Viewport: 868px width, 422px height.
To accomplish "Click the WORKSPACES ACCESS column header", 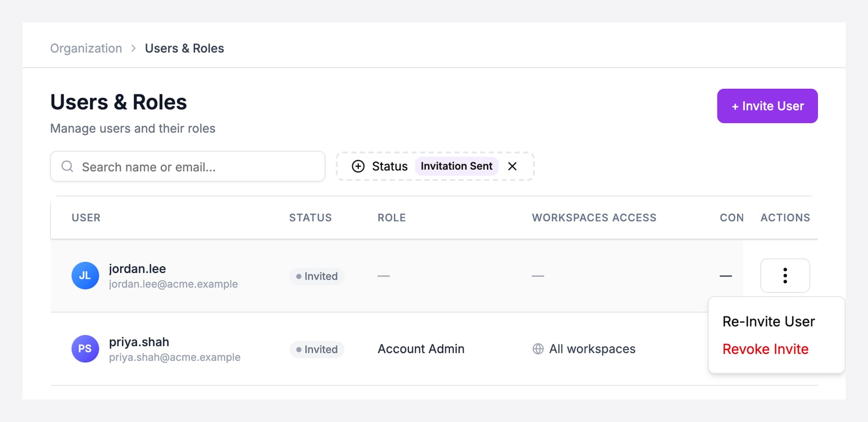I will 594,217.
